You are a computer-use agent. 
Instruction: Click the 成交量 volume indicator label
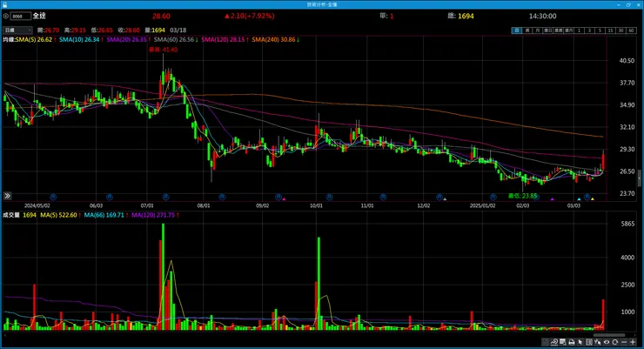click(x=11, y=215)
